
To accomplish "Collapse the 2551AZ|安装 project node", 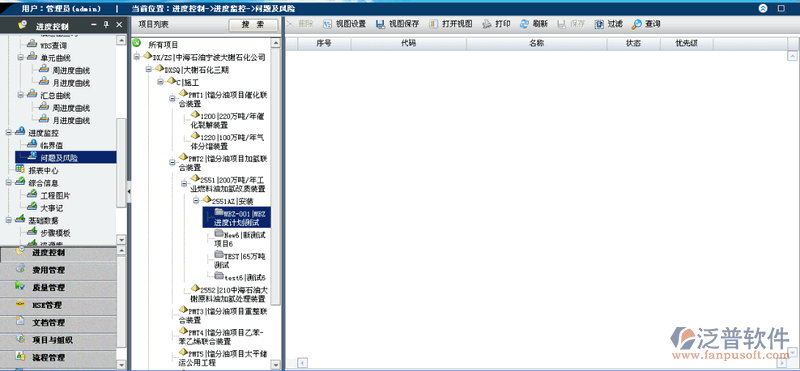I will coord(196,201).
